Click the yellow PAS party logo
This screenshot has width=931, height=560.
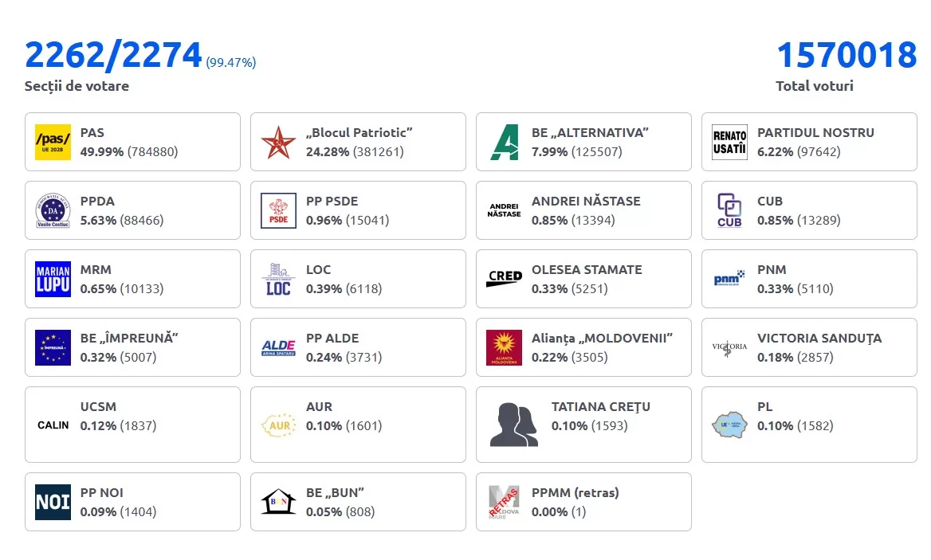[x=53, y=142]
